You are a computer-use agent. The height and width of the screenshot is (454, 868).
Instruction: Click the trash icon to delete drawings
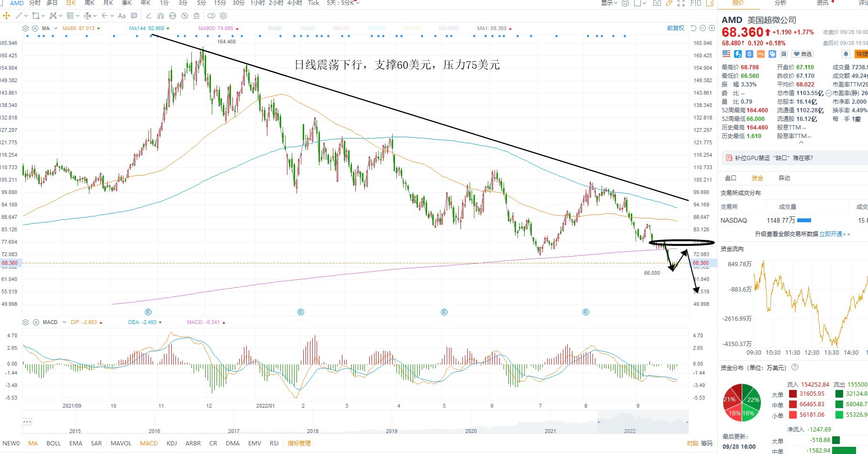pos(196,16)
